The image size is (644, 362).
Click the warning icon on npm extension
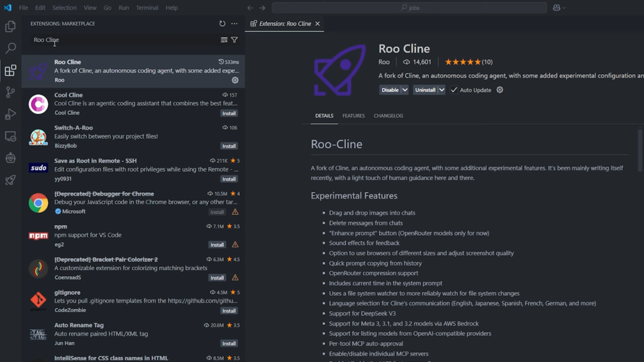click(x=235, y=244)
